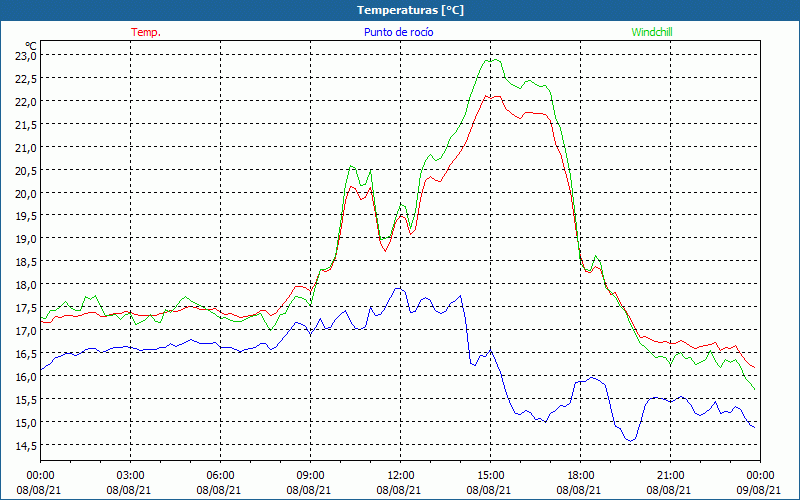Select the 23,0 axis value
The image size is (800, 500).
pyautogui.click(x=26, y=56)
